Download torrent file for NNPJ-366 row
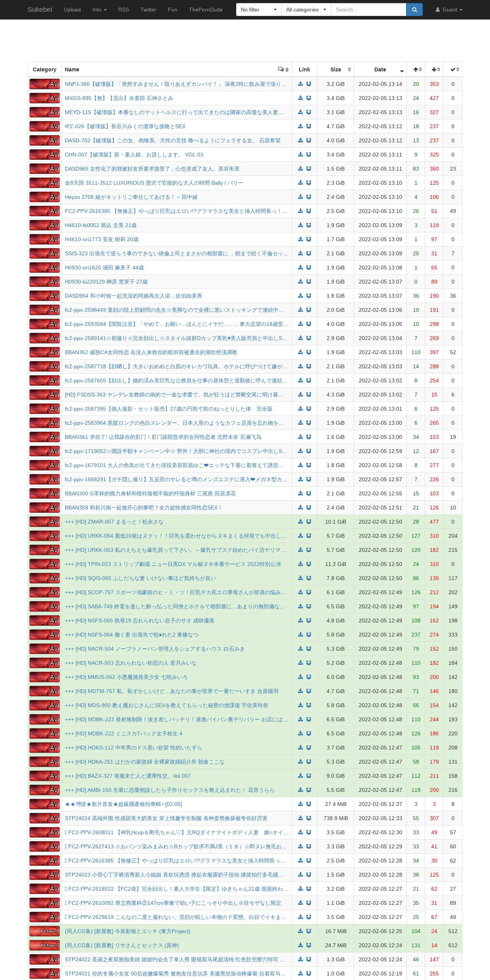 click(x=301, y=84)
